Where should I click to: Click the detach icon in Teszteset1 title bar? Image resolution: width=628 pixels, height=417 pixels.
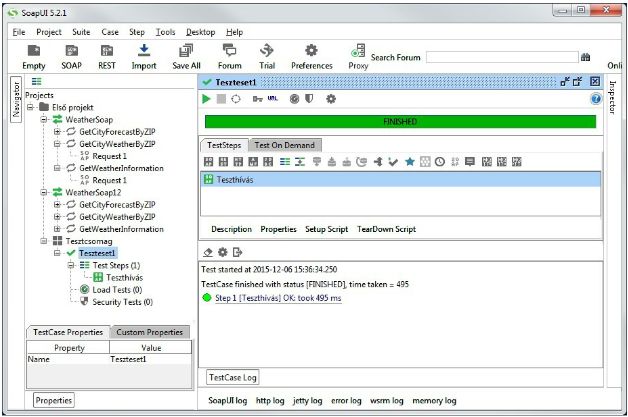coord(565,82)
